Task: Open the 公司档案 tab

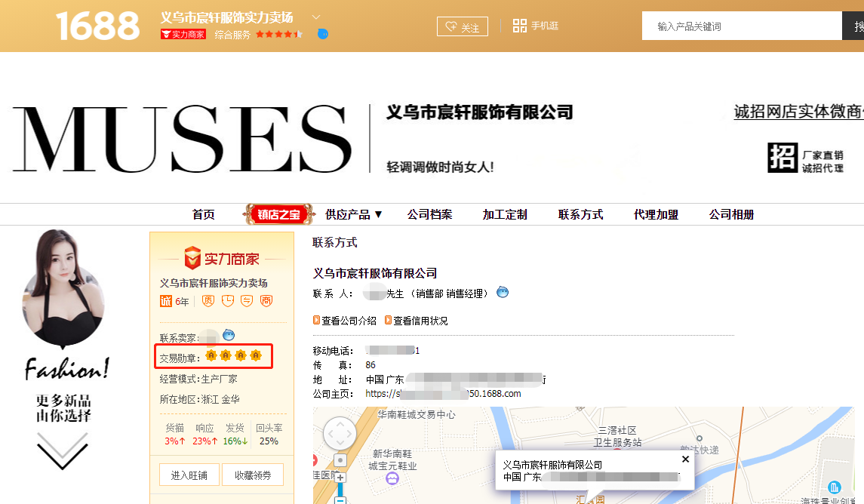Action: point(429,214)
